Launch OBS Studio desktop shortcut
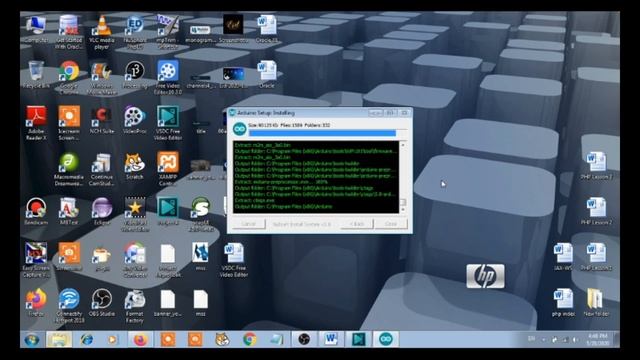 click(102, 303)
